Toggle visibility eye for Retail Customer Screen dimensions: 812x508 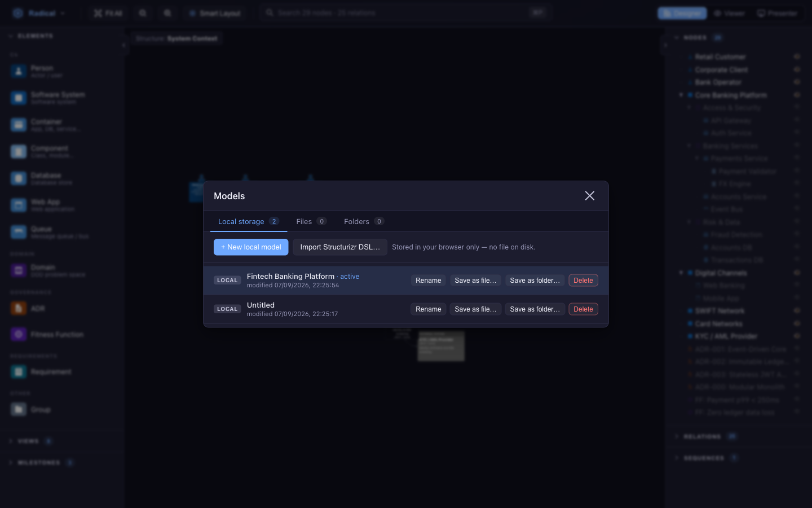pyautogui.click(x=797, y=56)
